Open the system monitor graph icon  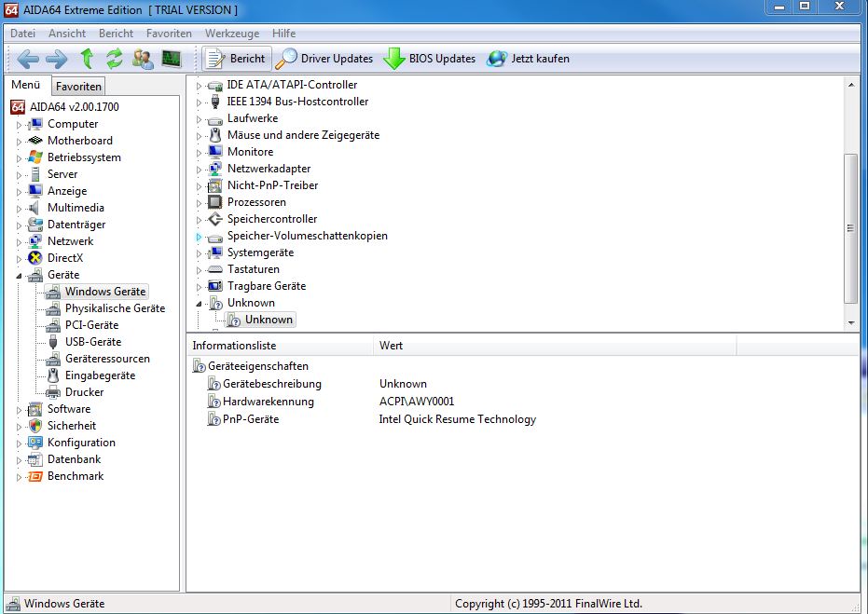(172, 59)
